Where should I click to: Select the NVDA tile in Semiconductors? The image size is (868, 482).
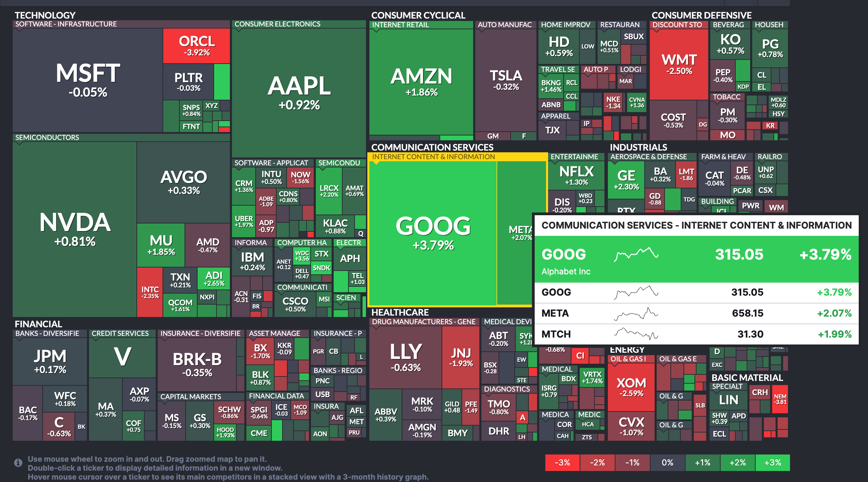coord(75,229)
